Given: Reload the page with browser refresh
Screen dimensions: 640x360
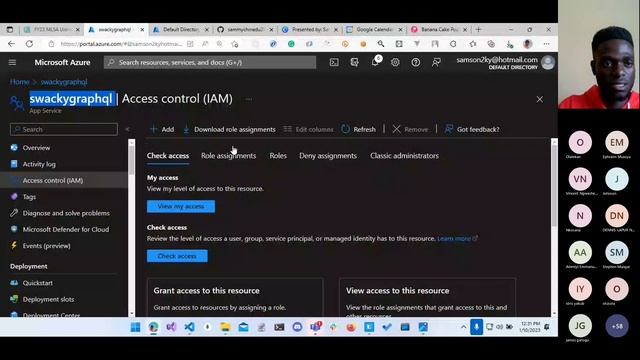Looking at the screenshot, I should [29, 44].
